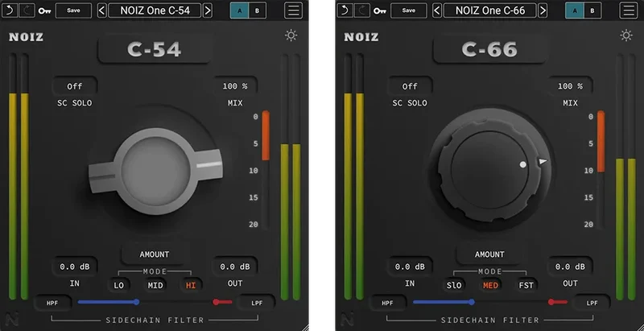Select A state in C-54 plugin
The height and width of the screenshot is (331, 644).
coord(239,10)
